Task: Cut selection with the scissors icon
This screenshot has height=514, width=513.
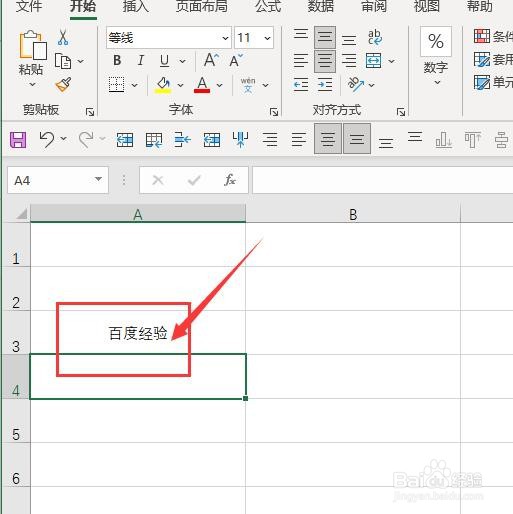Action: pyautogui.click(x=63, y=37)
